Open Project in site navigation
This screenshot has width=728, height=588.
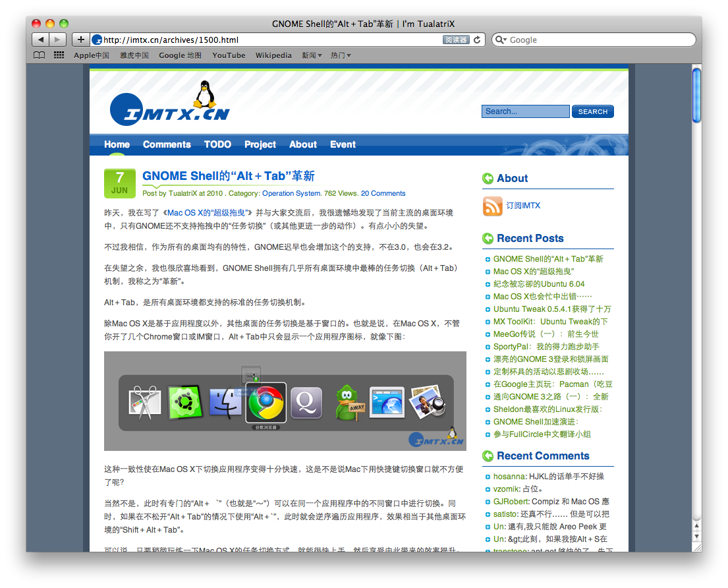point(260,144)
